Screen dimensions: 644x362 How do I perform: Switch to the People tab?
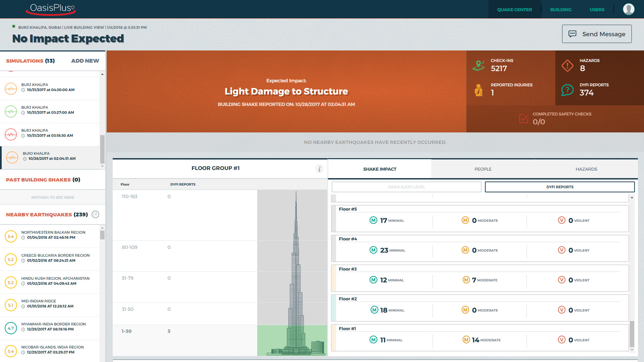pyautogui.click(x=483, y=169)
